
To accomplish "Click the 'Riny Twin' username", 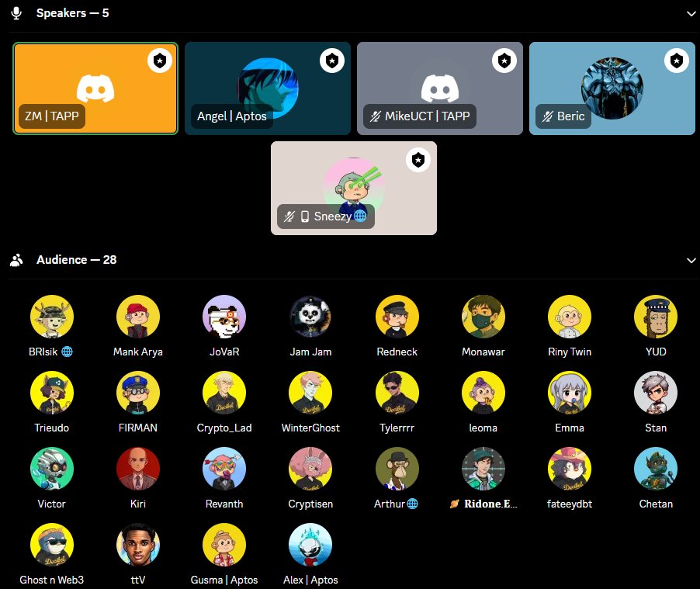I will pos(569,352).
